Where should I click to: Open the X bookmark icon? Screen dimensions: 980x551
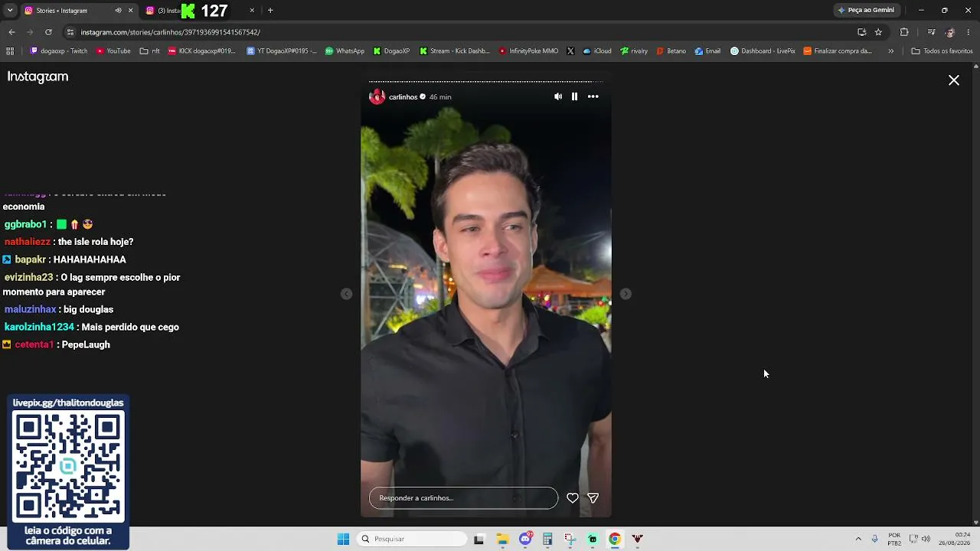[x=570, y=51]
